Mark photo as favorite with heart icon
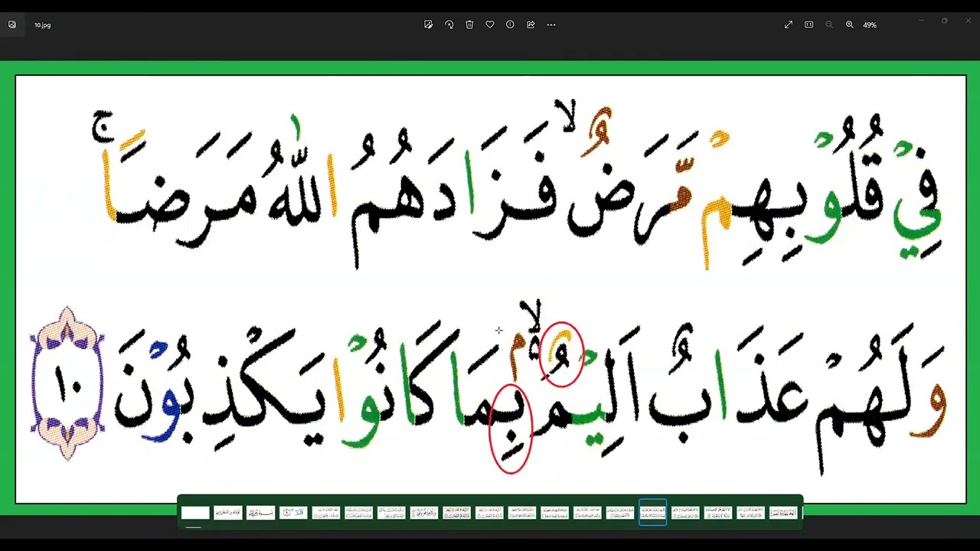 (490, 24)
